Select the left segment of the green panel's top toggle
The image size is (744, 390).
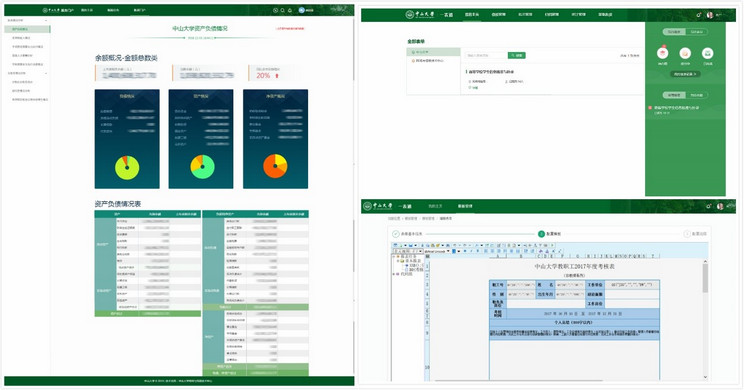pos(674,32)
